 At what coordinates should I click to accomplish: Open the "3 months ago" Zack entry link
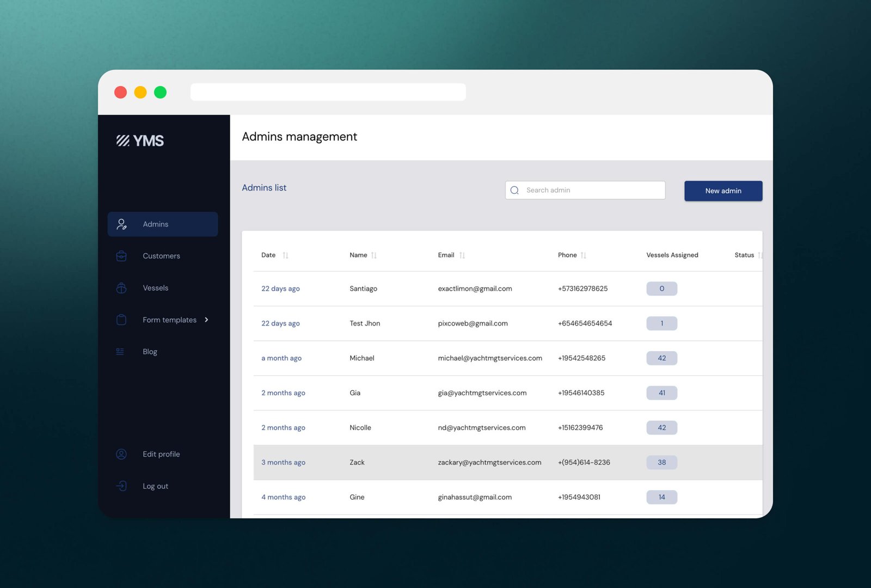coord(283,463)
